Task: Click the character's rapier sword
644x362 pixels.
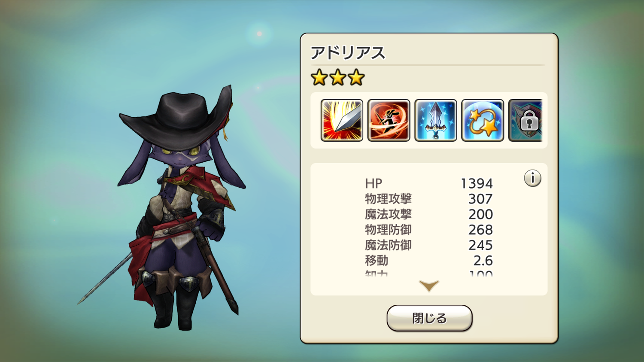Action: point(105,279)
